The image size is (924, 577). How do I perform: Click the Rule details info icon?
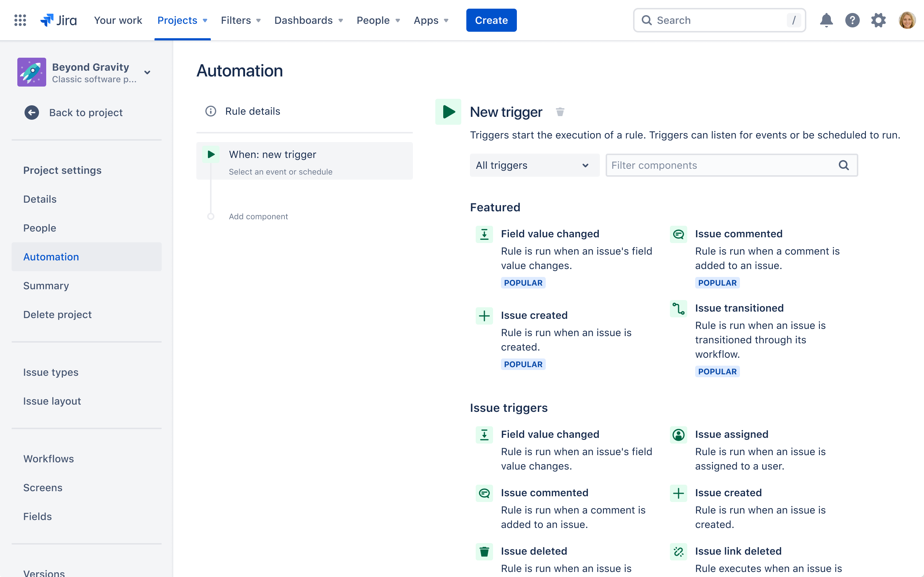pos(211,111)
